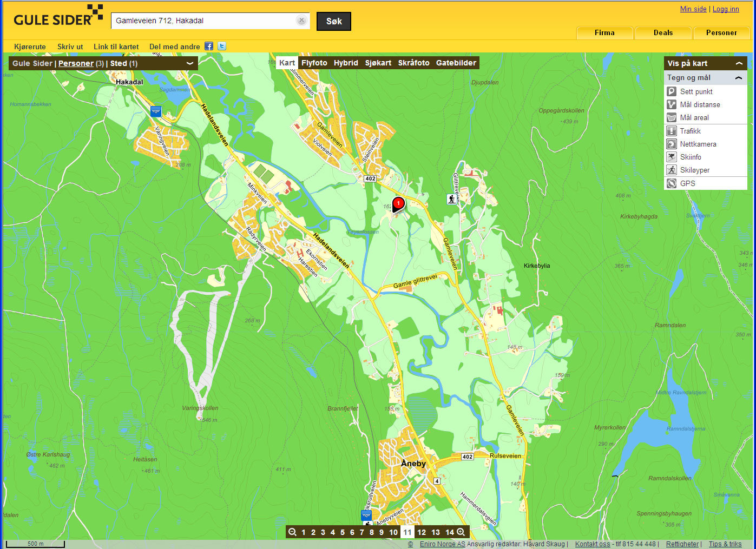Open the Personer tab
756x549 pixels.
click(x=721, y=33)
